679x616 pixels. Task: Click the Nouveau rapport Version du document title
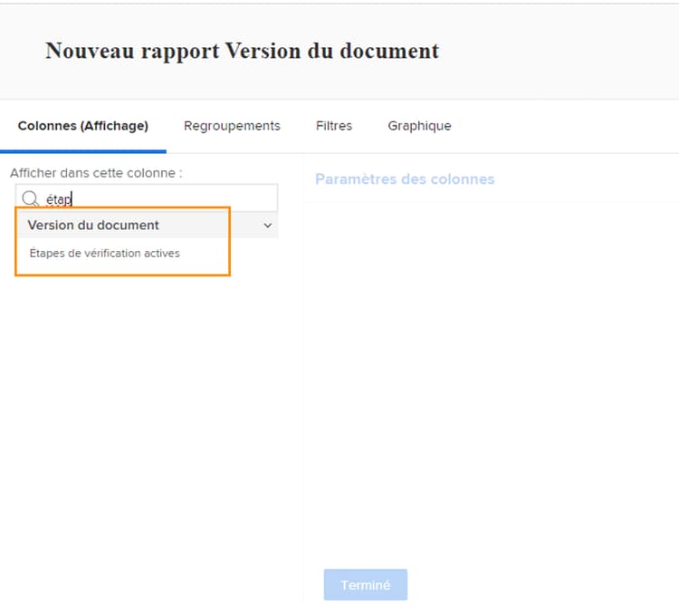242,51
